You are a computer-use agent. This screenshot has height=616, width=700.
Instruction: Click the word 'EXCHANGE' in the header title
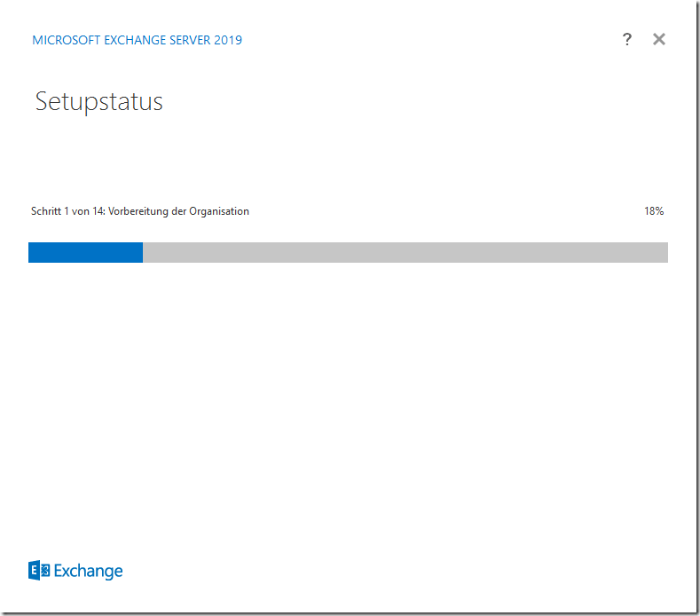(131, 40)
